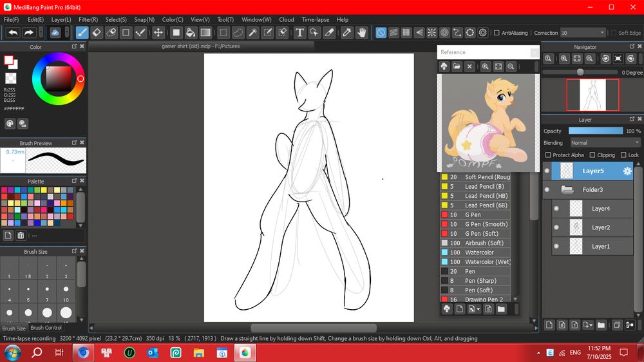Select Airbrush (Soft) brush
The height and width of the screenshot is (362, 644).
[475, 243]
